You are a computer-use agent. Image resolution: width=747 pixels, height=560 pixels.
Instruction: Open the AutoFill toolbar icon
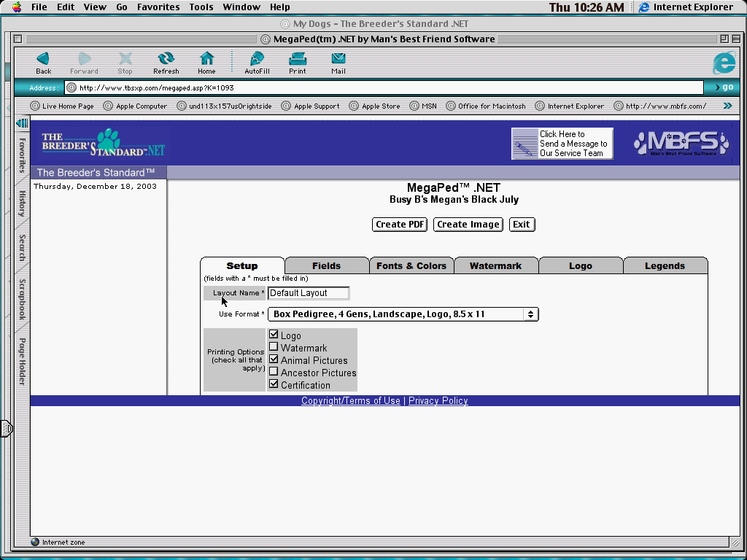257,59
